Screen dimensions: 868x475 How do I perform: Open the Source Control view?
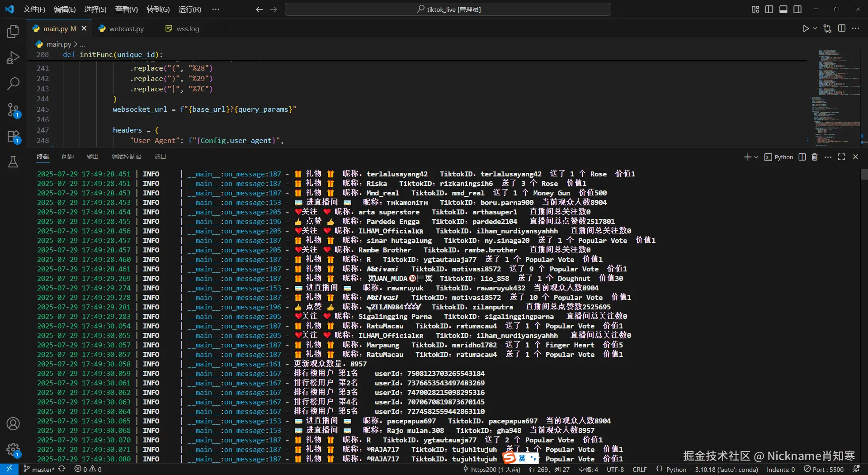13,110
